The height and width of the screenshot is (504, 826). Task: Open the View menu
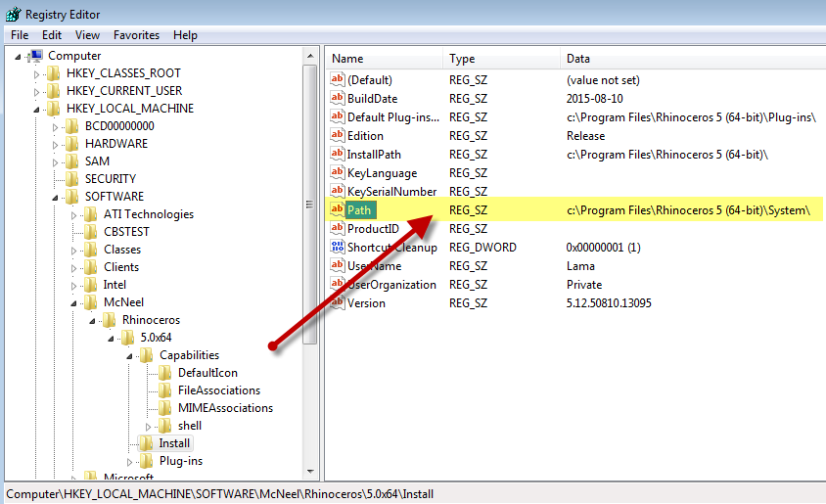click(x=87, y=35)
